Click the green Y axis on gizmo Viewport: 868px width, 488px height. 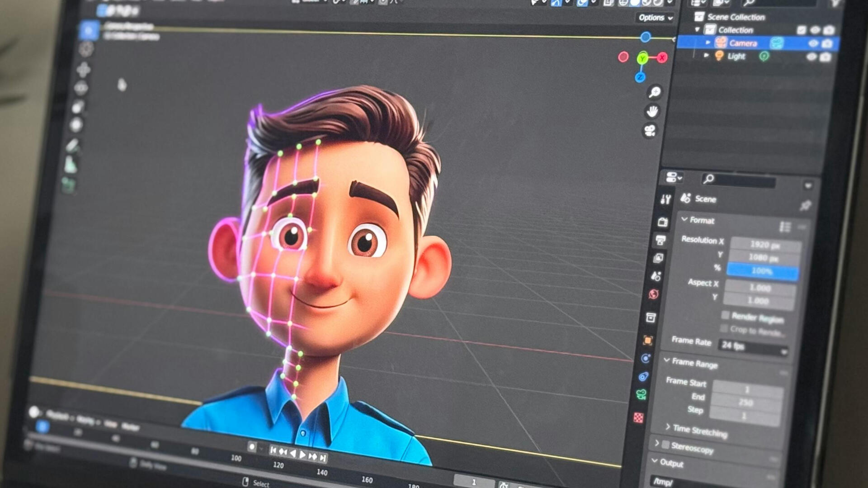click(642, 58)
